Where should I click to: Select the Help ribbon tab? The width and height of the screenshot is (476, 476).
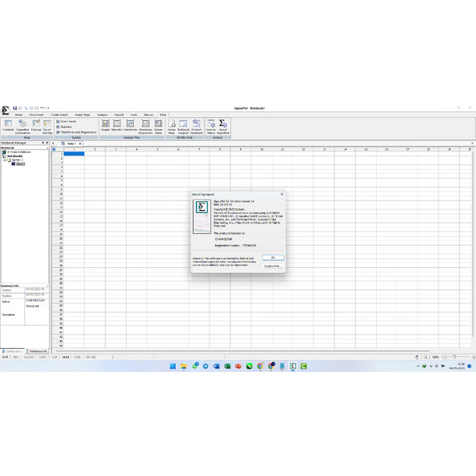(163, 115)
